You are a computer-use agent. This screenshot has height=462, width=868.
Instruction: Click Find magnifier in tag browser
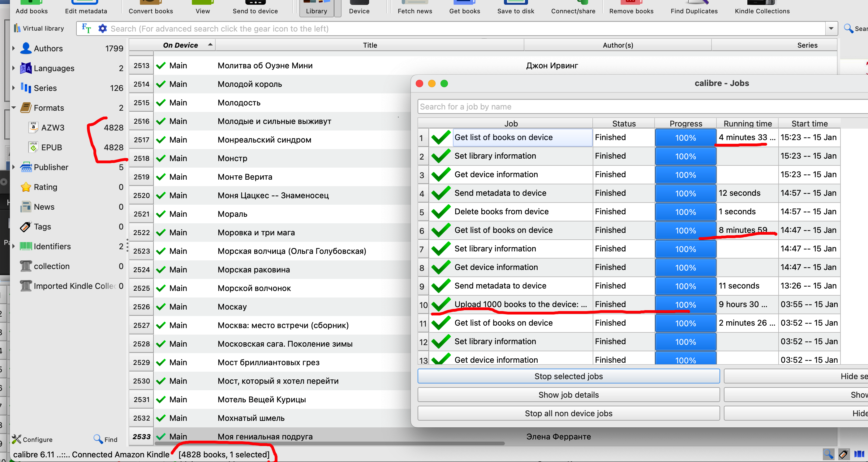click(98, 439)
